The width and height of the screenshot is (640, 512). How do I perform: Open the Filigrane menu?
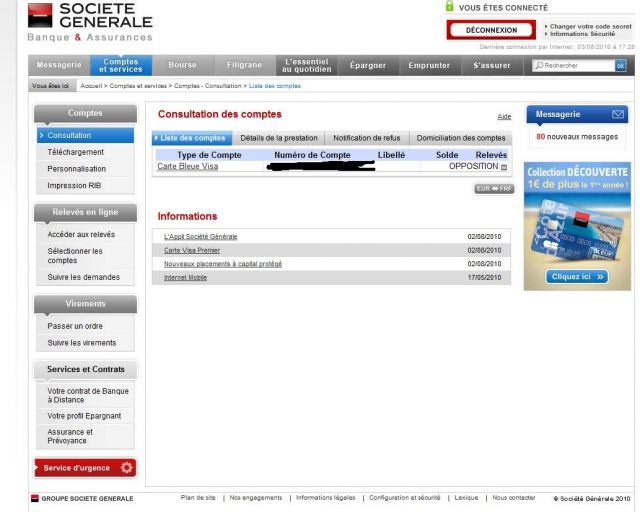244,65
